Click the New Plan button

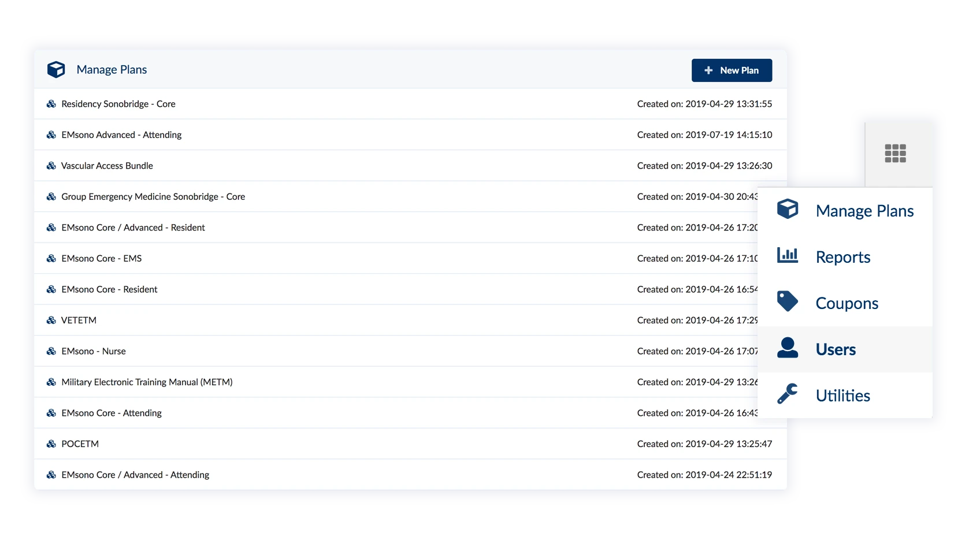tap(732, 70)
